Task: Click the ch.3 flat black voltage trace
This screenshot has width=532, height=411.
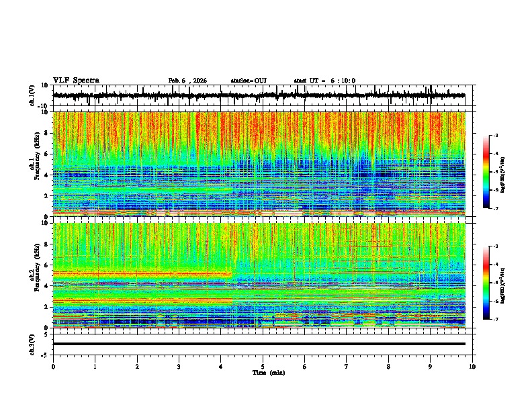Action: [259, 344]
